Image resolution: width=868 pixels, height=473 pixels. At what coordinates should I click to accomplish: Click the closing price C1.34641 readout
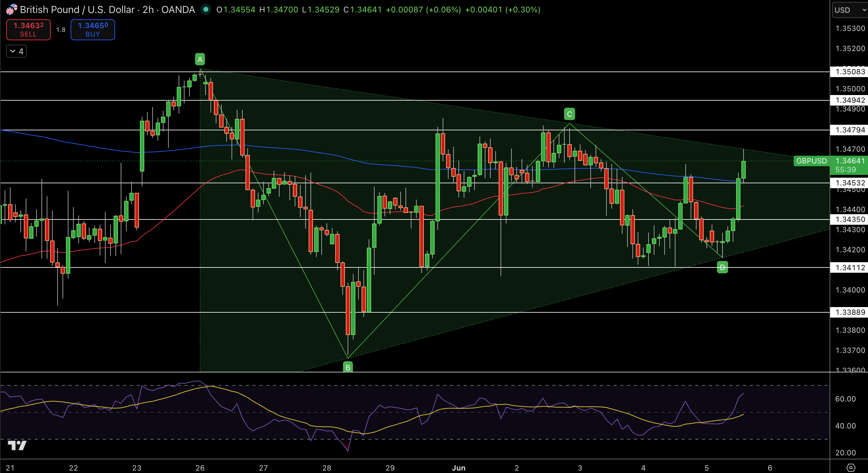point(362,9)
